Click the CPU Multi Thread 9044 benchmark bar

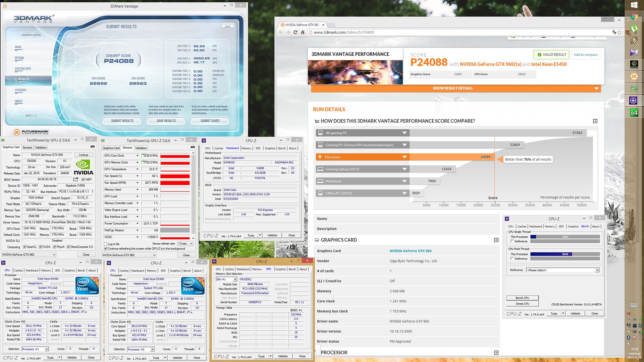[565, 254]
